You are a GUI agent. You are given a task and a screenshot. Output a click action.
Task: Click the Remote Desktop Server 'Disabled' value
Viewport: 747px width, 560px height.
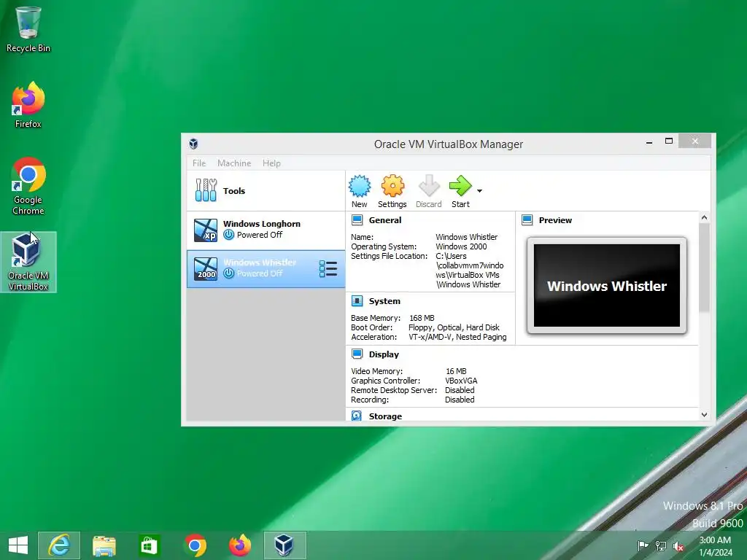(x=460, y=391)
